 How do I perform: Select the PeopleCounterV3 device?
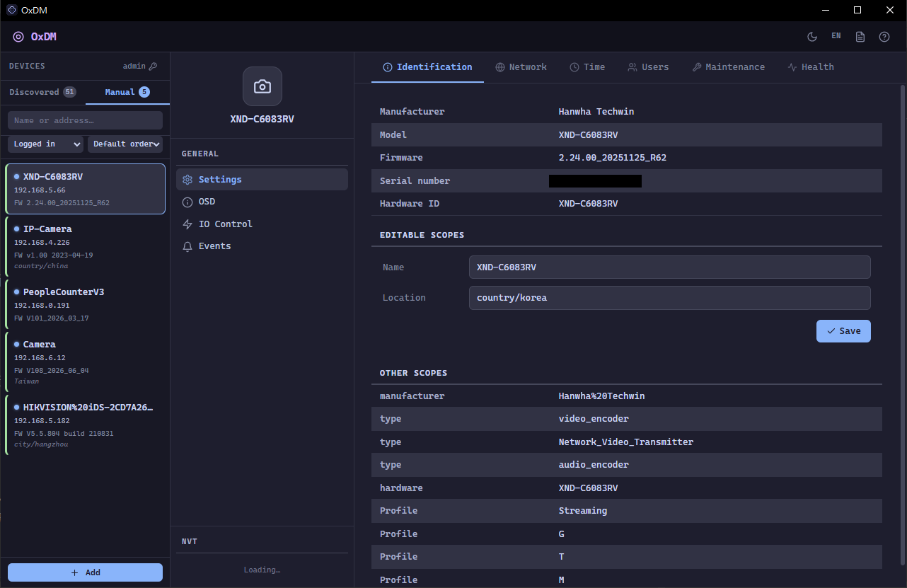(x=85, y=305)
